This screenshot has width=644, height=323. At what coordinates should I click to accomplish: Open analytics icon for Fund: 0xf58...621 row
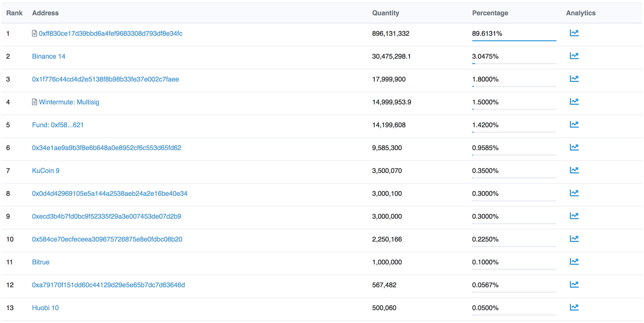pos(574,125)
